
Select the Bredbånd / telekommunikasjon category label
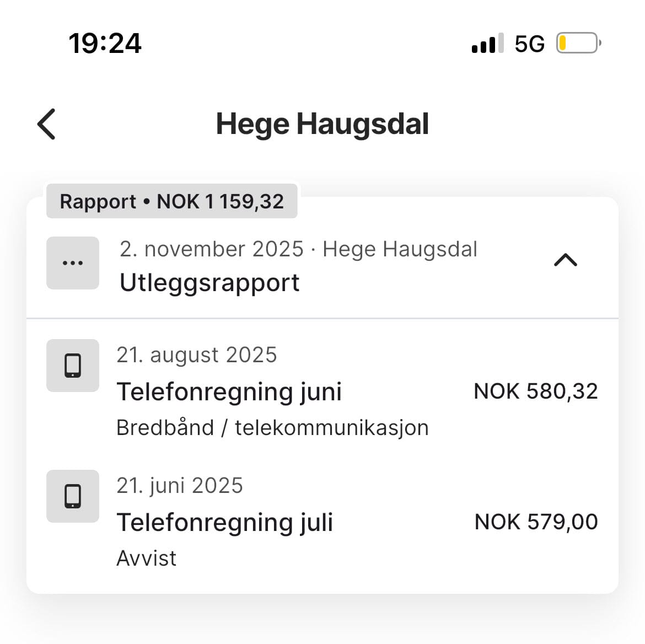[x=273, y=427]
